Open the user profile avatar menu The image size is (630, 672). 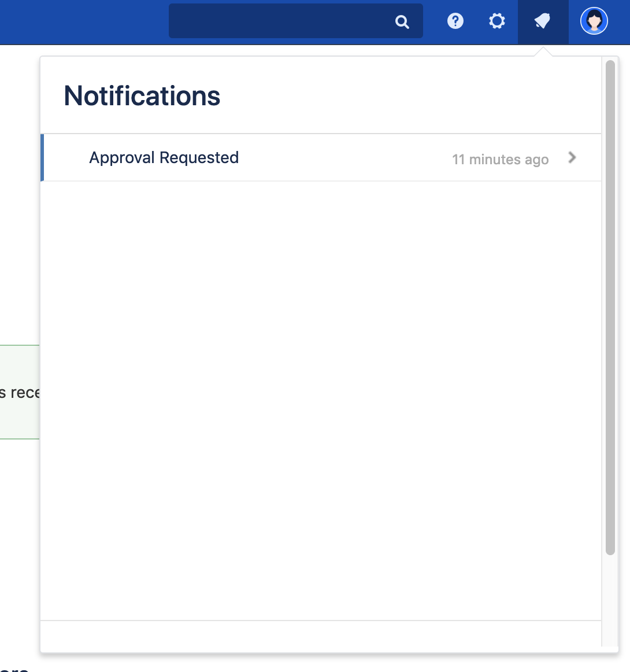pos(594,21)
